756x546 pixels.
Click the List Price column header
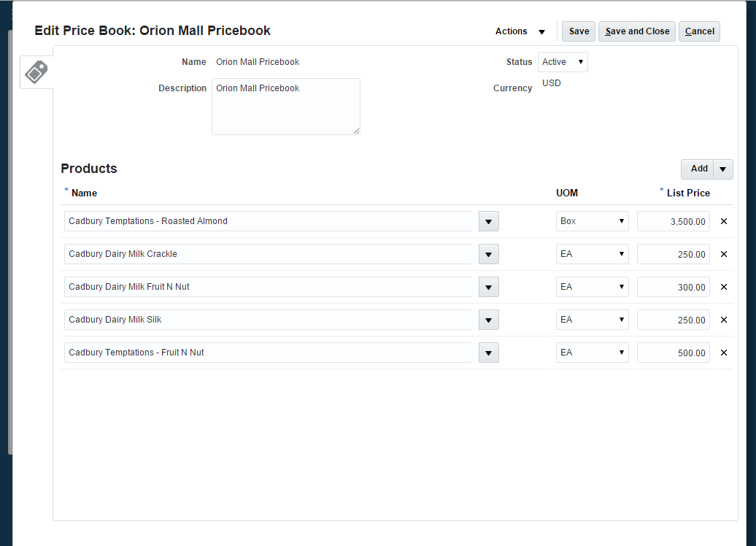point(688,193)
